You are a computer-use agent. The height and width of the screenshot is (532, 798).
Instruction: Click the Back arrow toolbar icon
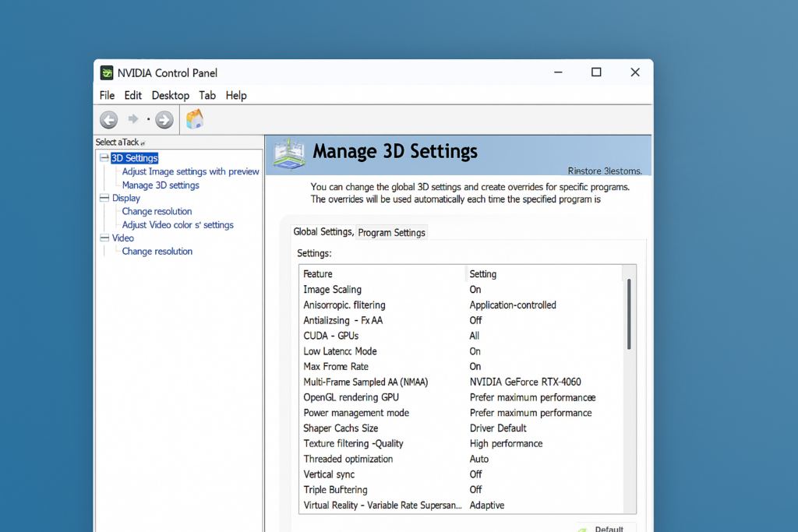tap(108, 120)
